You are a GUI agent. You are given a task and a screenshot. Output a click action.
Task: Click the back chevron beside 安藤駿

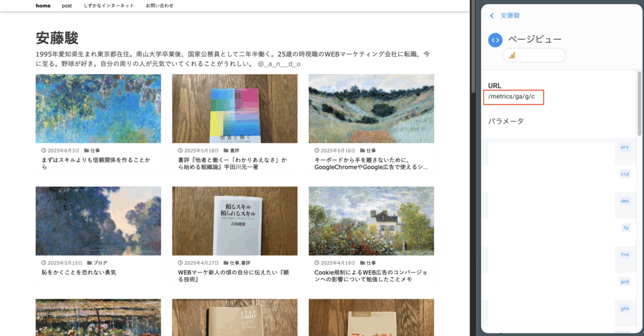point(492,16)
